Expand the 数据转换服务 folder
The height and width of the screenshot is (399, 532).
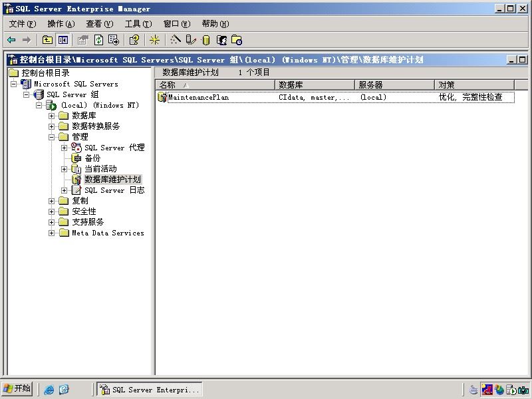(52, 126)
